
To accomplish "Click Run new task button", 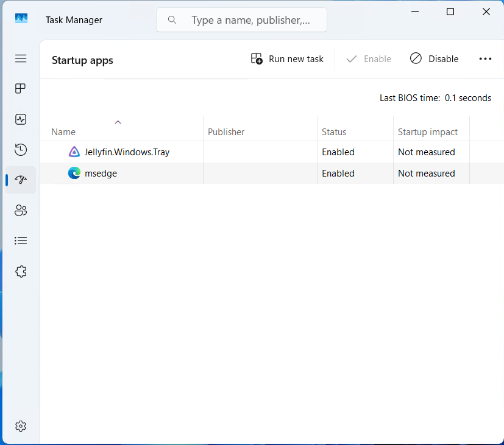I will click(287, 59).
